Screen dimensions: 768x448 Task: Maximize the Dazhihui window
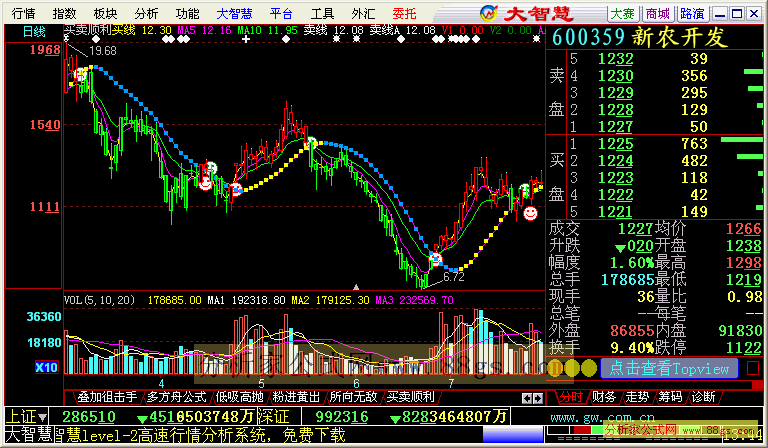tap(737, 14)
